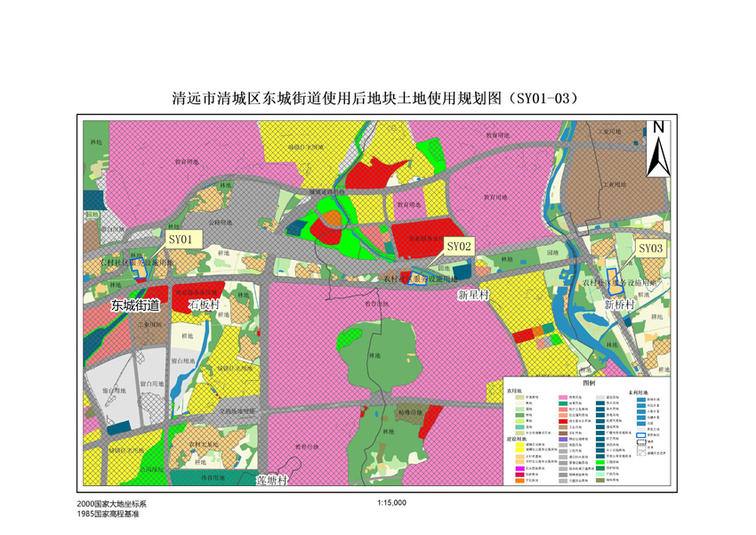Click the blue-outlined SY01 parcel
756x535 pixels.
(x=139, y=269)
